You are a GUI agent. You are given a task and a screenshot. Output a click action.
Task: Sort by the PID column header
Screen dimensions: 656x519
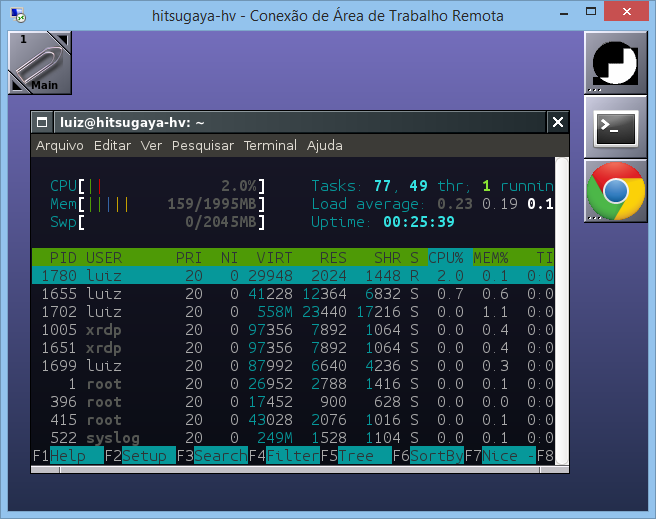pos(63,258)
